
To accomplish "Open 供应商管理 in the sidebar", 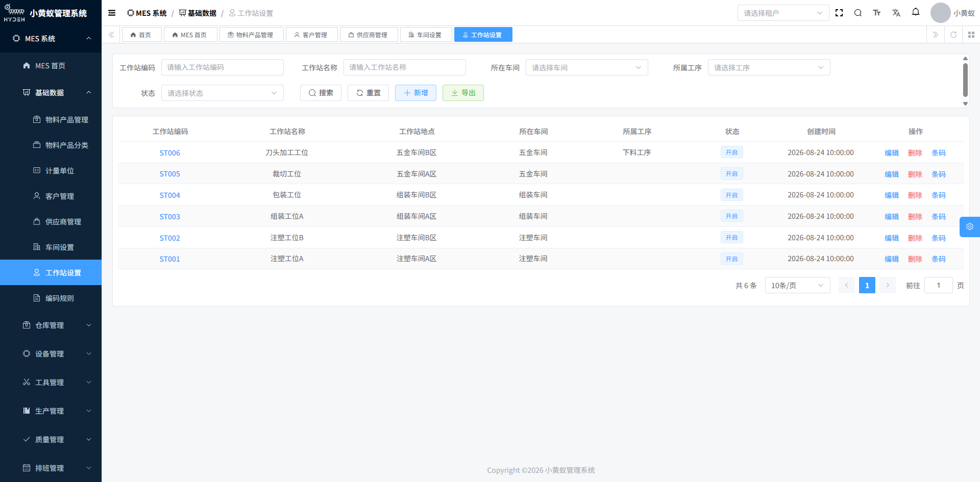I will 51,221.
